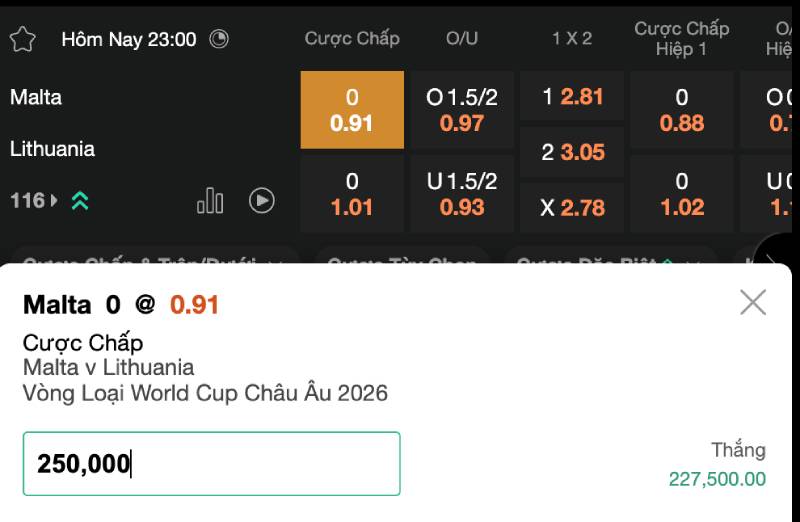Click the Cược Chấp column header
The height and width of the screenshot is (522, 800).
pos(352,38)
